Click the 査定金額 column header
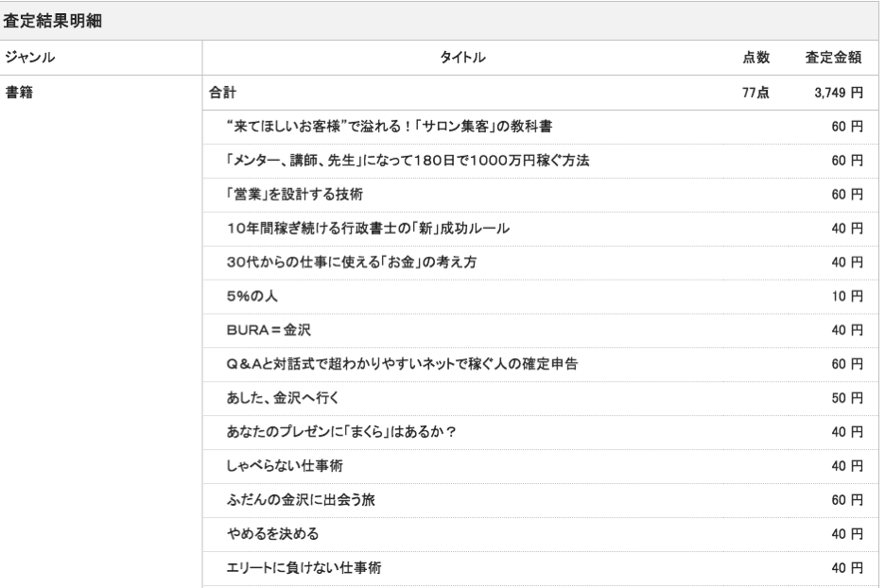 click(x=834, y=57)
